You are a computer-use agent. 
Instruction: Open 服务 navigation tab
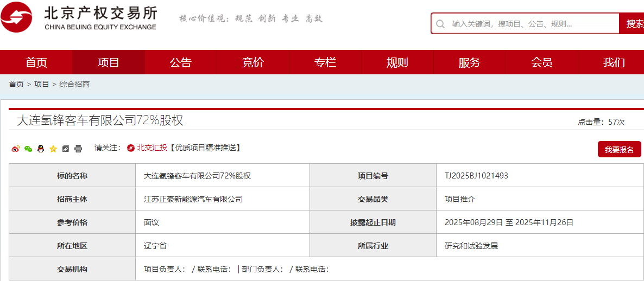coord(470,62)
